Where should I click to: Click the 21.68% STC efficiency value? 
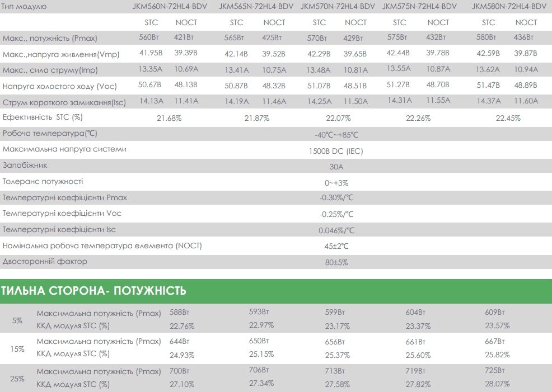pyautogui.click(x=169, y=119)
